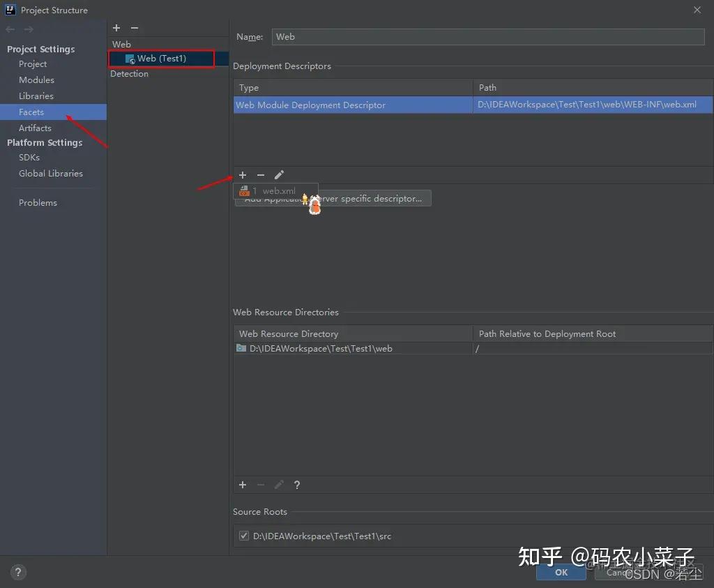
Task: Click inside the Name input field
Action: (x=488, y=36)
